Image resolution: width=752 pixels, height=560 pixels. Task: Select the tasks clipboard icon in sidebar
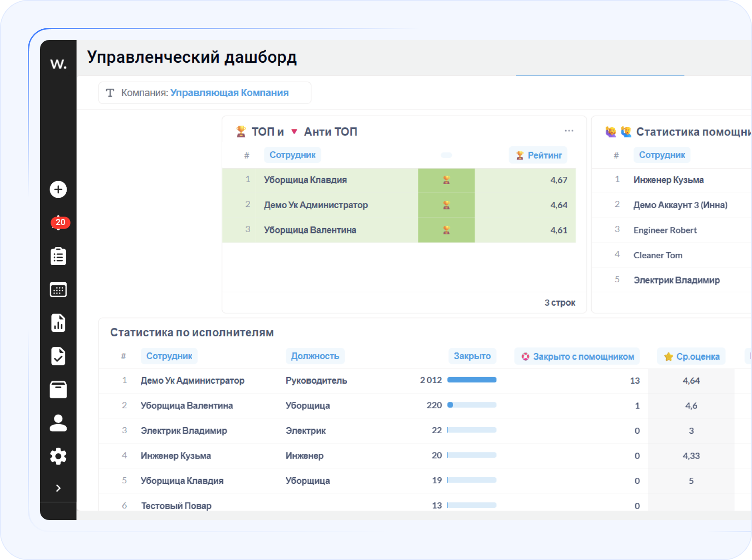pyautogui.click(x=58, y=256)
